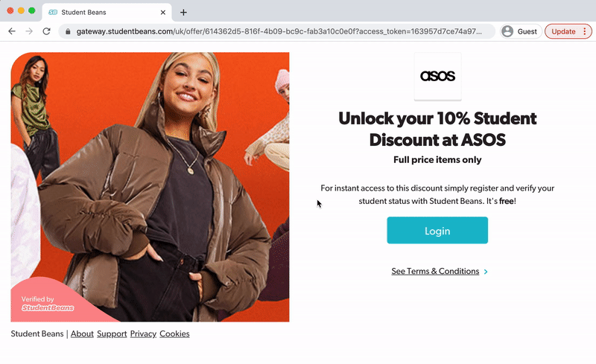Image resolution: width=596 pixels, height=364 pixels.
Task: Open the Privacy footer link
Action: click(143, 333)
